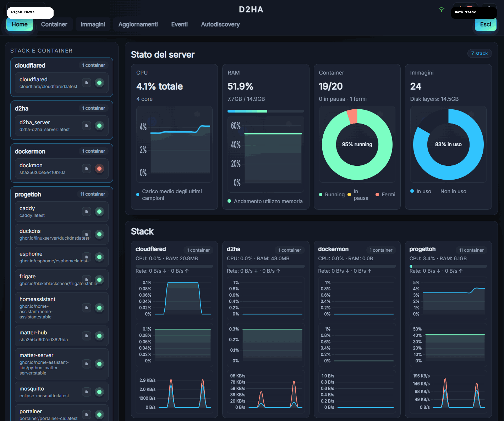This screenshot has height=421, width=504.
Task: Open logs for the frigate container
Action: tap(87, 279)
